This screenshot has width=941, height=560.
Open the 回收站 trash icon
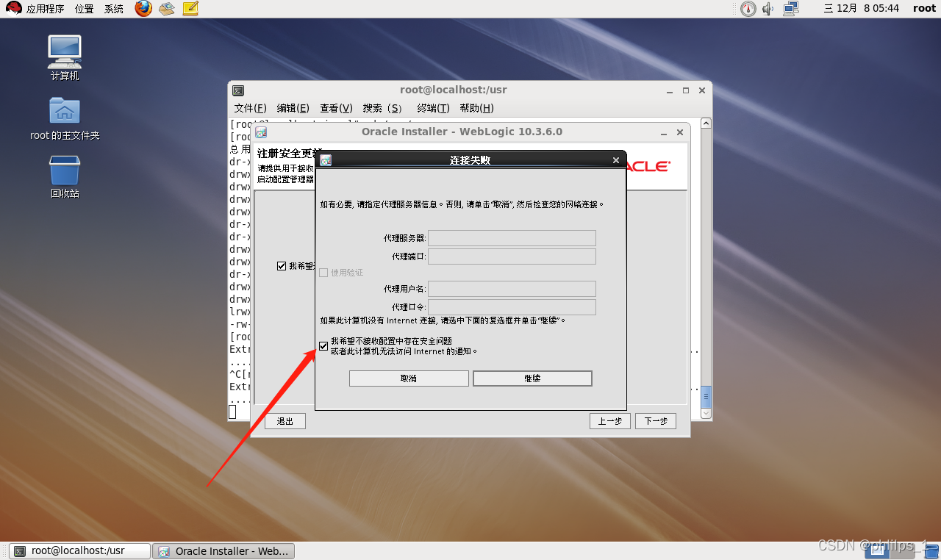pyautogui.click(x=65, y=170)
